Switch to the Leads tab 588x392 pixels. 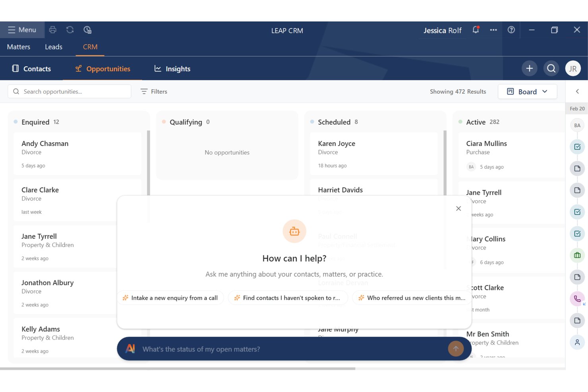pyautogui.click(x=54, y=47)
